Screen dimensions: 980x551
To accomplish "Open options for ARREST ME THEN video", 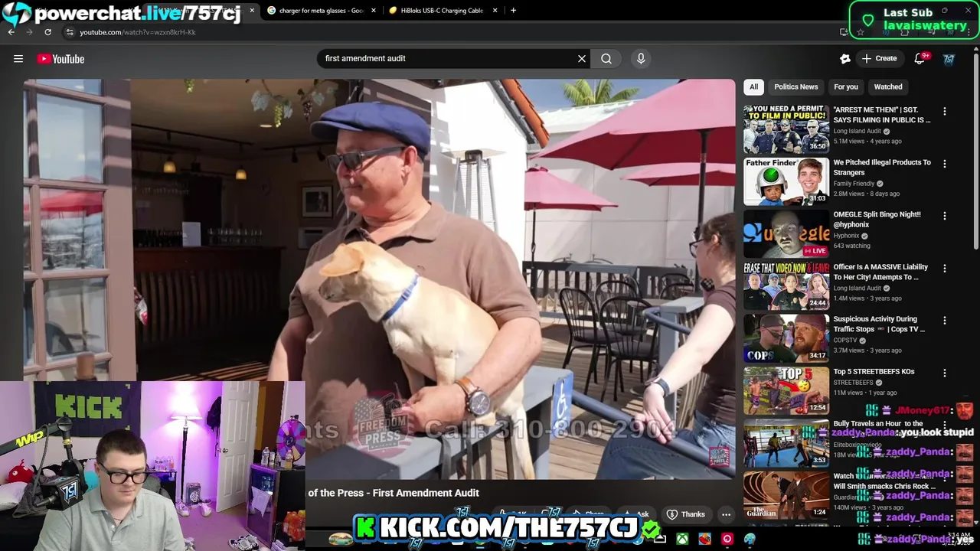I will tap(944, 111).
